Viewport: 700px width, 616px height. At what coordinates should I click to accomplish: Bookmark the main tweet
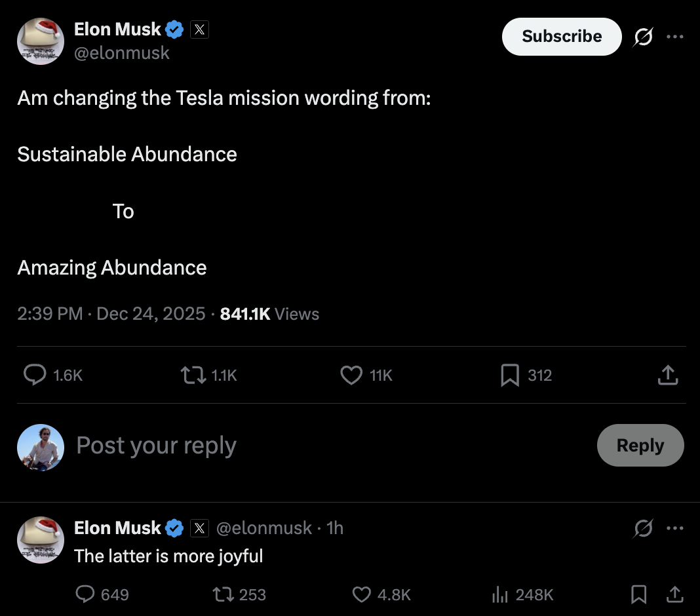511,375
